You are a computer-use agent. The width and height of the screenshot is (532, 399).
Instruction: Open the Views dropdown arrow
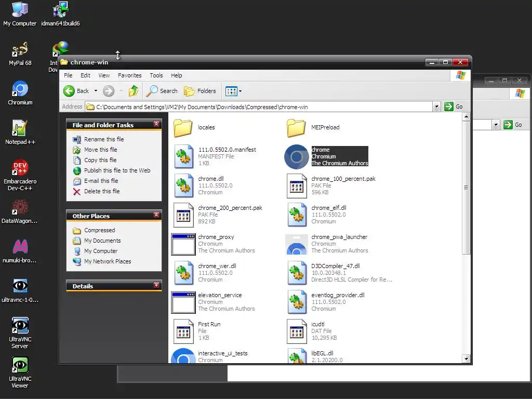coord(240,91)
